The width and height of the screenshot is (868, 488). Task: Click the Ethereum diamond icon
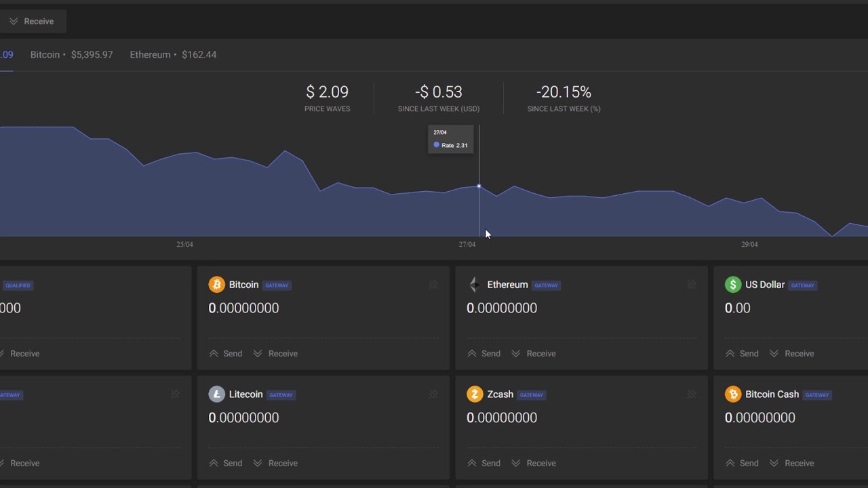point(475,285)
